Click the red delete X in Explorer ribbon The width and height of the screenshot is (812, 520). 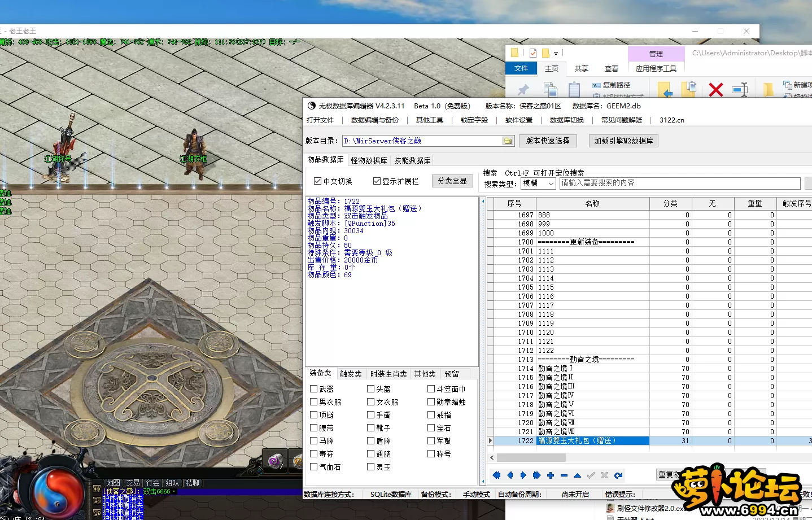pos(716,89)
